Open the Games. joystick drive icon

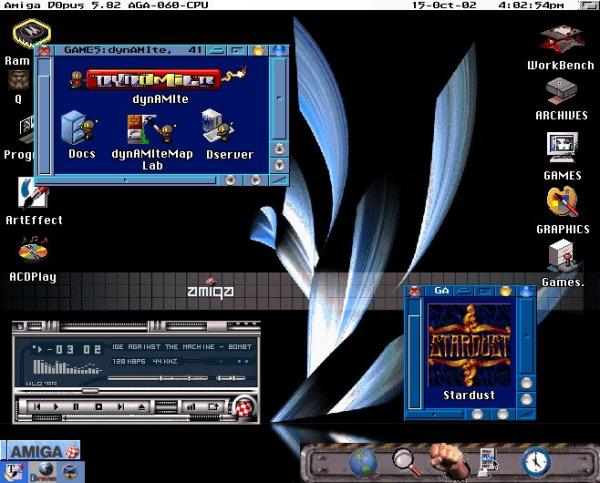tap(562, 256)
